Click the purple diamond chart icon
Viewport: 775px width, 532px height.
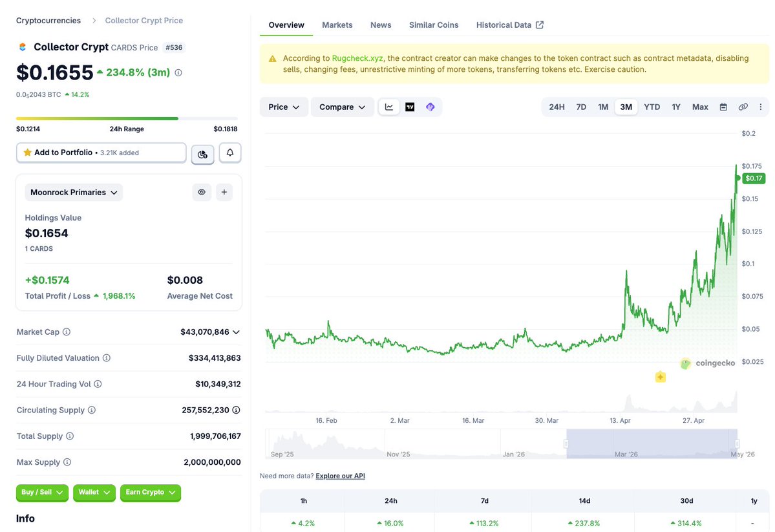click(430, 107)
